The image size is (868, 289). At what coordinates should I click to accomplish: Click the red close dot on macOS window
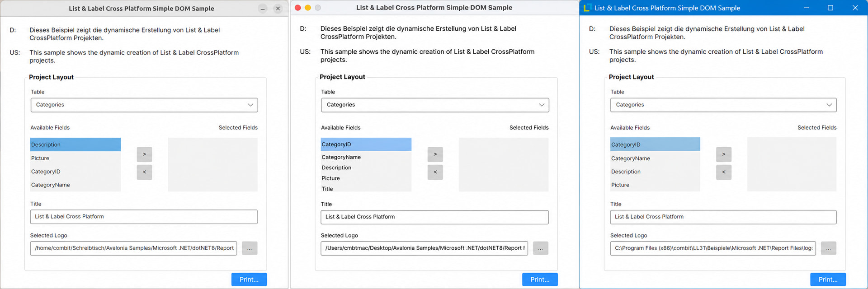point(298,8)
